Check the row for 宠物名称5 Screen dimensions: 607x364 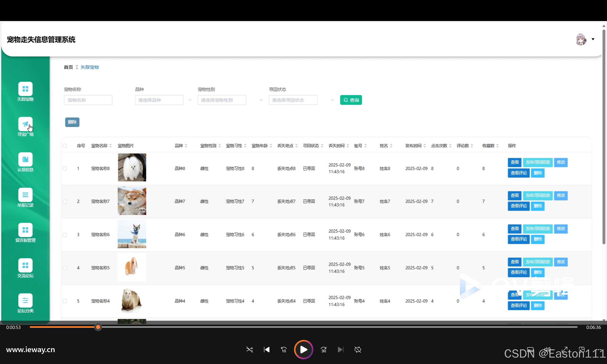[65, 268]
